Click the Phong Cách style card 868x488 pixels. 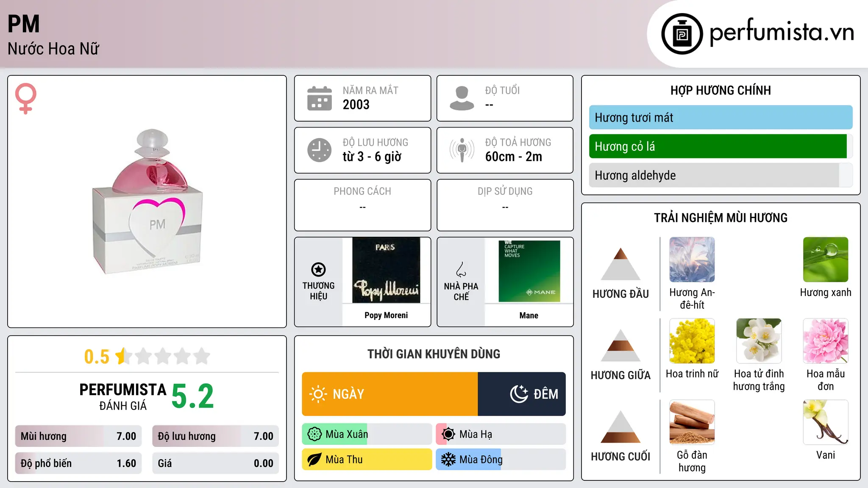(362, 205)
